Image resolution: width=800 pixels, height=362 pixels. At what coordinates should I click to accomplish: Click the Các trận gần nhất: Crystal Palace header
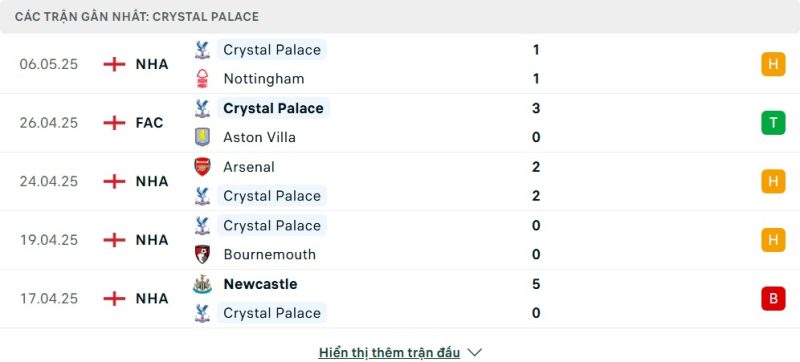click(137, 17)
